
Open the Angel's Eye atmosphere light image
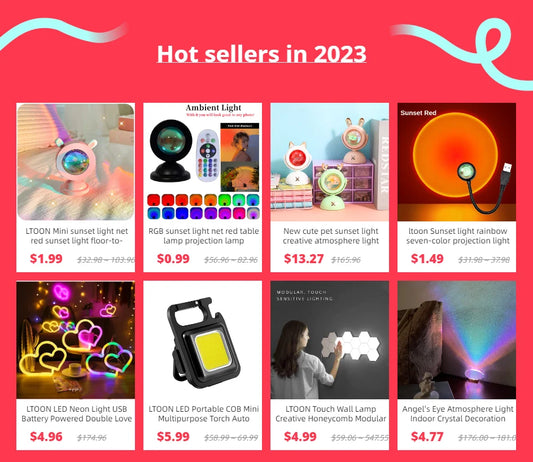[x=457, y=340]
